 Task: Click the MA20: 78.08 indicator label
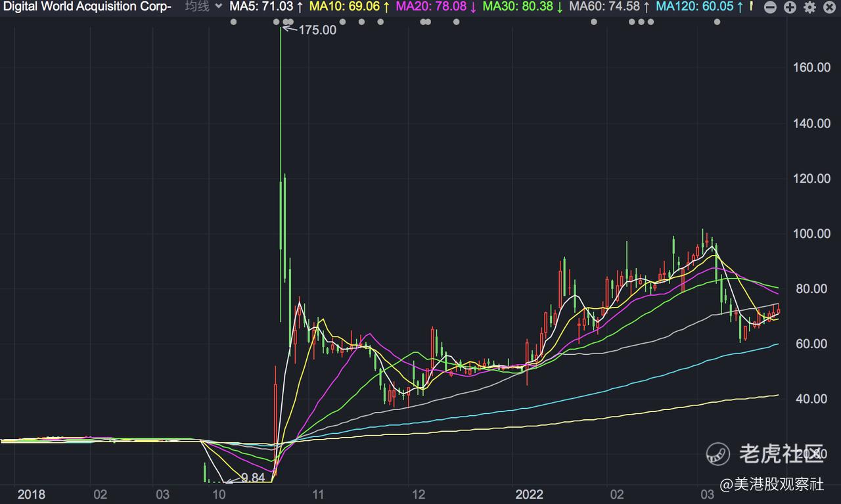pyautogui.click(x=436, y=7)
